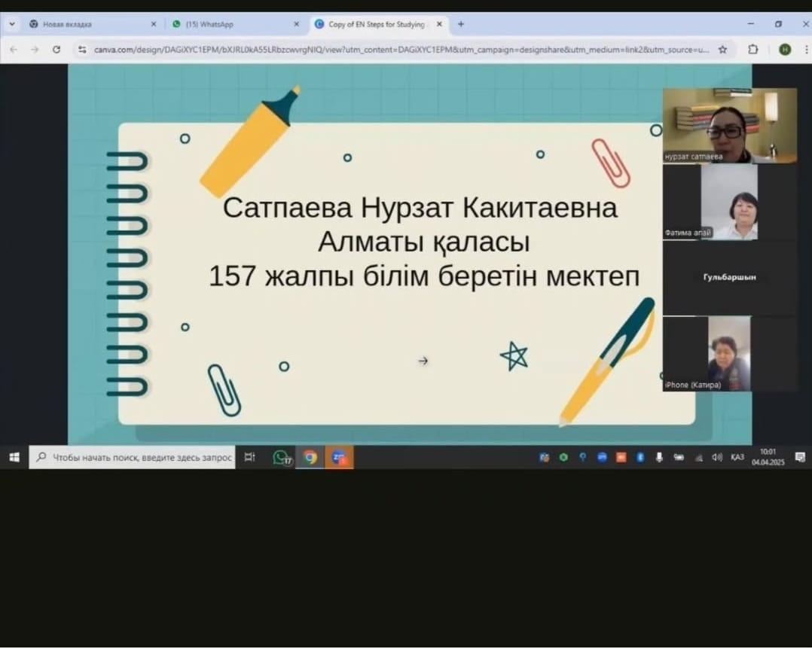Close the Copy of EN Steps tab

439,24
